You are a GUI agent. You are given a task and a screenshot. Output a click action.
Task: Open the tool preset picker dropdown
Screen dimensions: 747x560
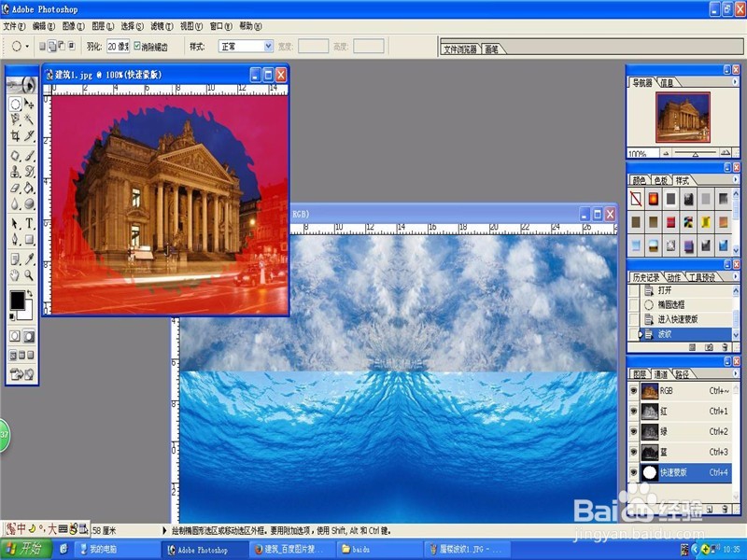27,46
